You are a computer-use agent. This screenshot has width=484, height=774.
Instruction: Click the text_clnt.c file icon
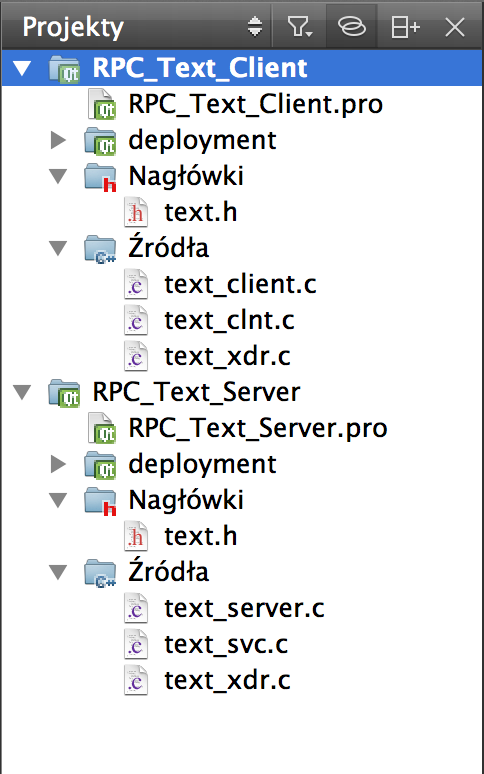click(136, 321)
